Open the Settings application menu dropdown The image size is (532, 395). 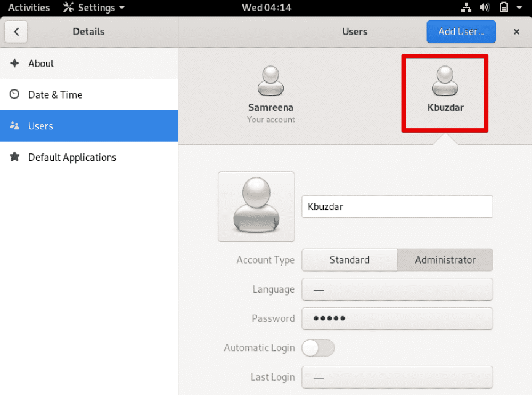[94, 7]
